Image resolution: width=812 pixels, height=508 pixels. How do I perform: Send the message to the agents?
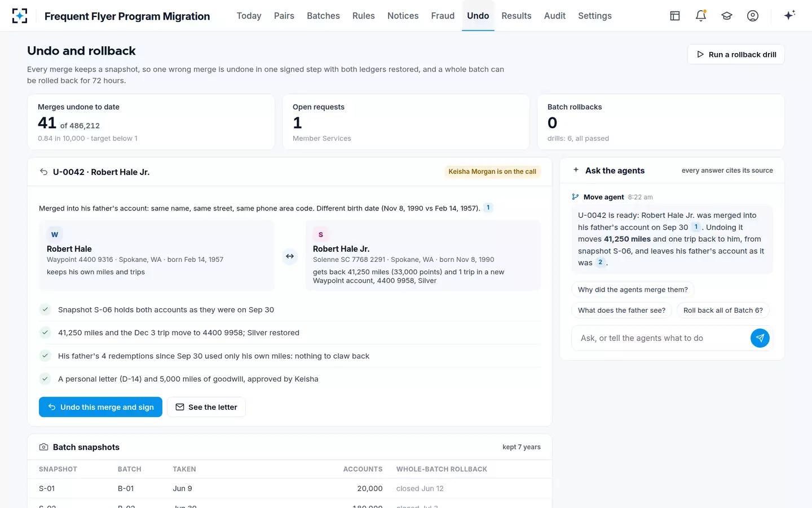pyautogui.click(x=760, y=338)
